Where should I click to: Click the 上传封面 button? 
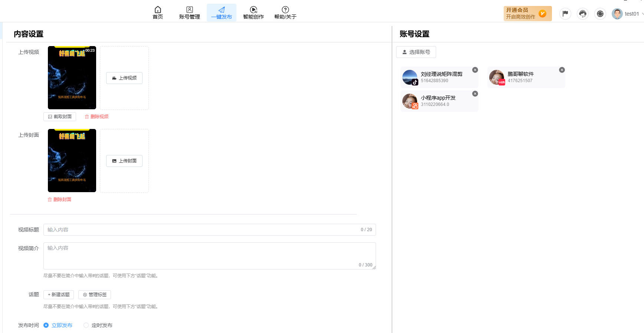124,161
